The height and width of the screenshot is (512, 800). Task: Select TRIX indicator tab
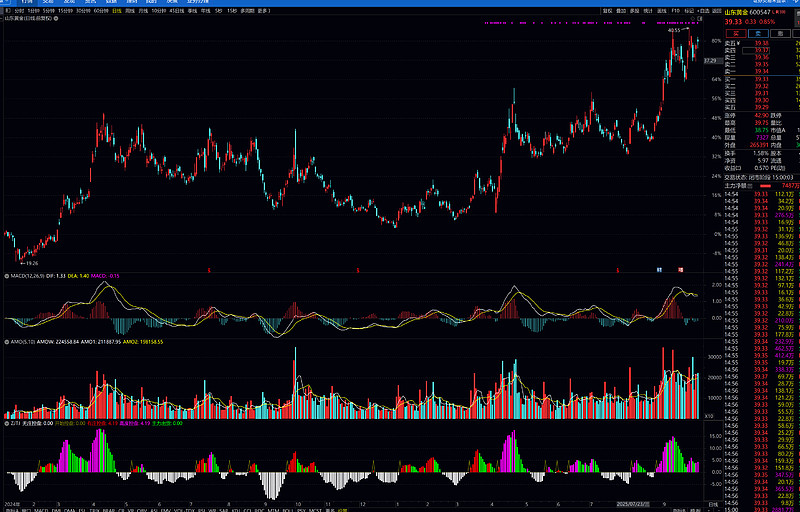(x=95, y=509)
